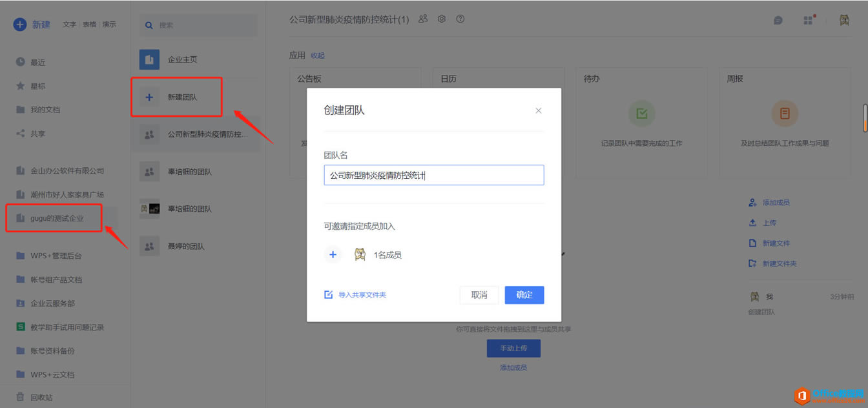Click the 新建文件 icon

(x=752, y=242)
